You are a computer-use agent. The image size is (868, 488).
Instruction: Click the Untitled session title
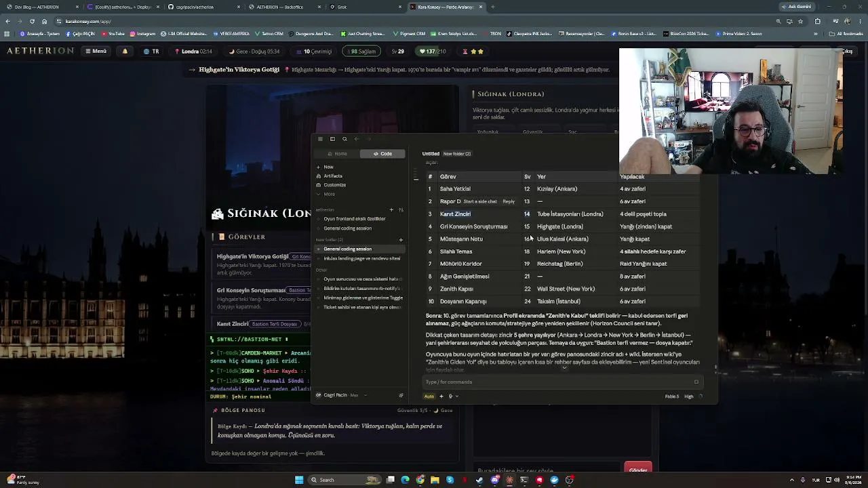[431, 154]
